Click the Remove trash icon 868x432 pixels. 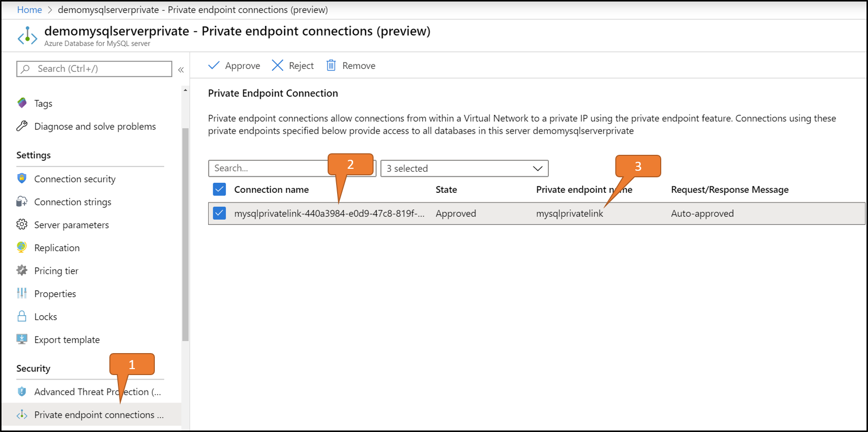(331, 65)
